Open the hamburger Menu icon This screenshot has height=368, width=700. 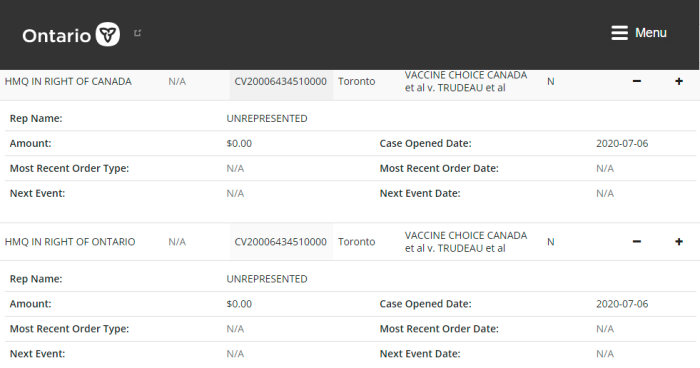(619, 33)
